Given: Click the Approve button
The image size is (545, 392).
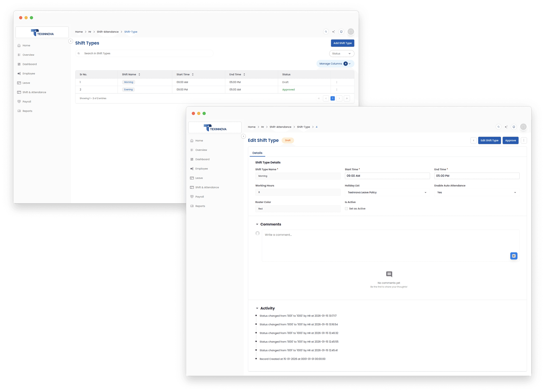Looking at the screenshot, I should (510, 140).
